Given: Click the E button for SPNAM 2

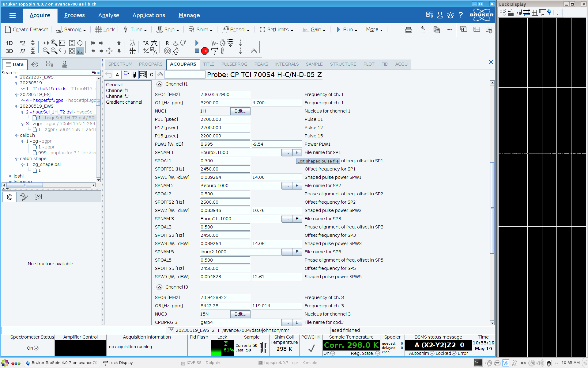Looking at the screenshot, I should point(297,186).
